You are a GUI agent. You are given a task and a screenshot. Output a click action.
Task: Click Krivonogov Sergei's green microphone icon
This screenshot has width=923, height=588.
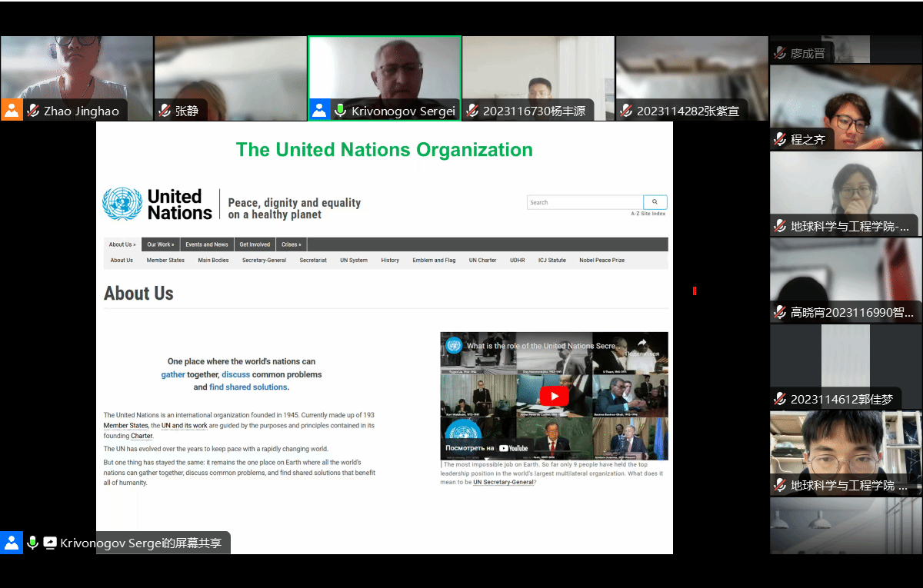click(339, 111)
